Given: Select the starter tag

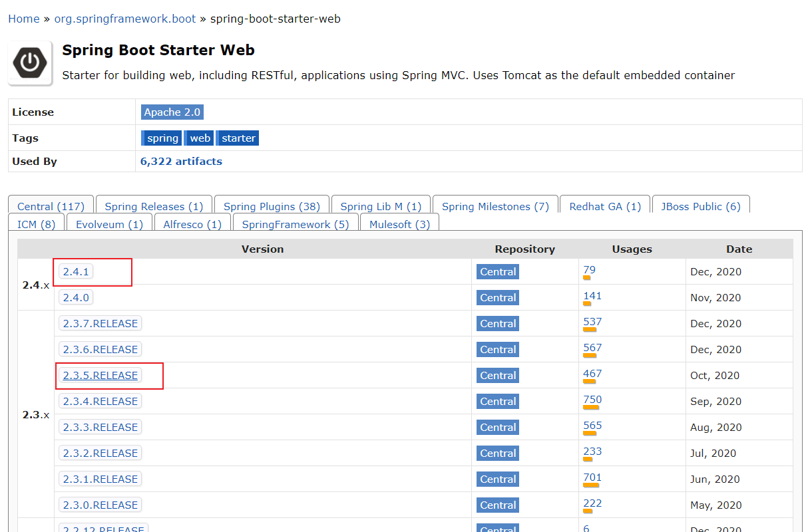Looking at the screenshot, I should pyautogui.click(x=238, y=138).
